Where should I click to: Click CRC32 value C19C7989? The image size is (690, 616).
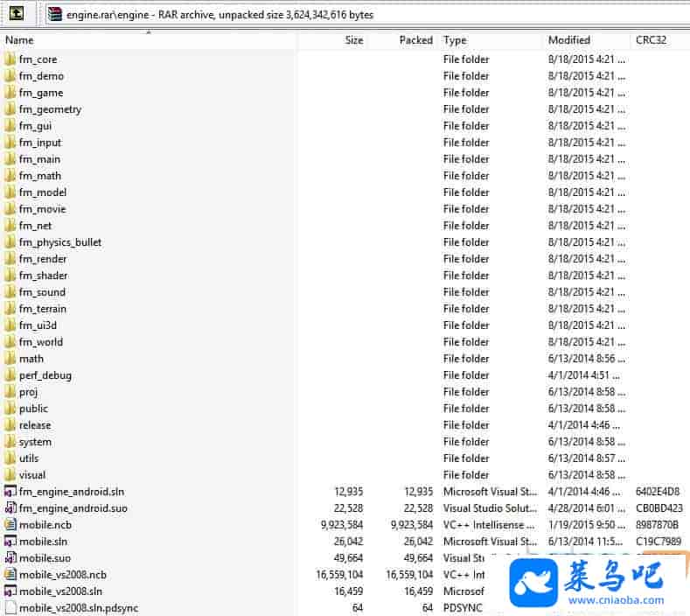coord(659,541)
